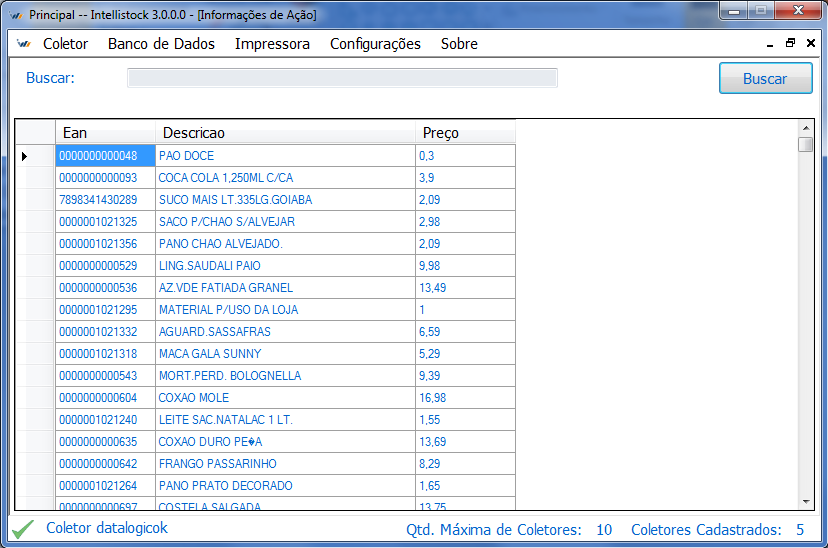
Task: Click the current row arrow indicator
Action: pyautogui.click(x=24, y=156)
